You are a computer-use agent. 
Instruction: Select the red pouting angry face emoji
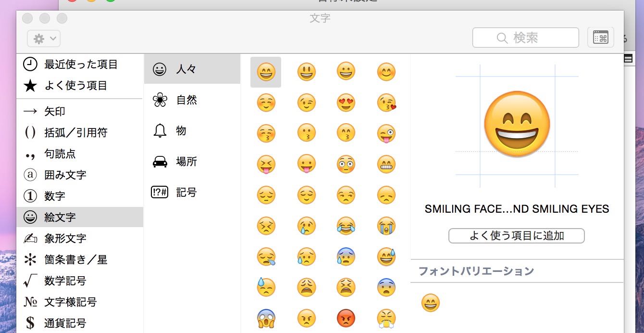[346, 318]
